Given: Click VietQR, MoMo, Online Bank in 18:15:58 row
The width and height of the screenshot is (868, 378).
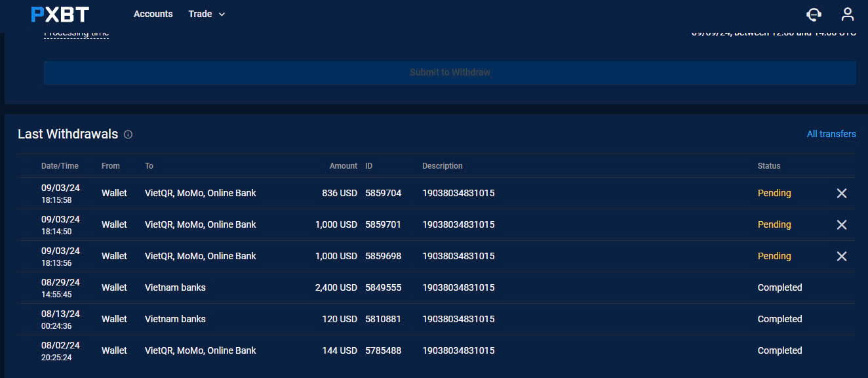Looking at the screenshot, I should tap(201, 193).
